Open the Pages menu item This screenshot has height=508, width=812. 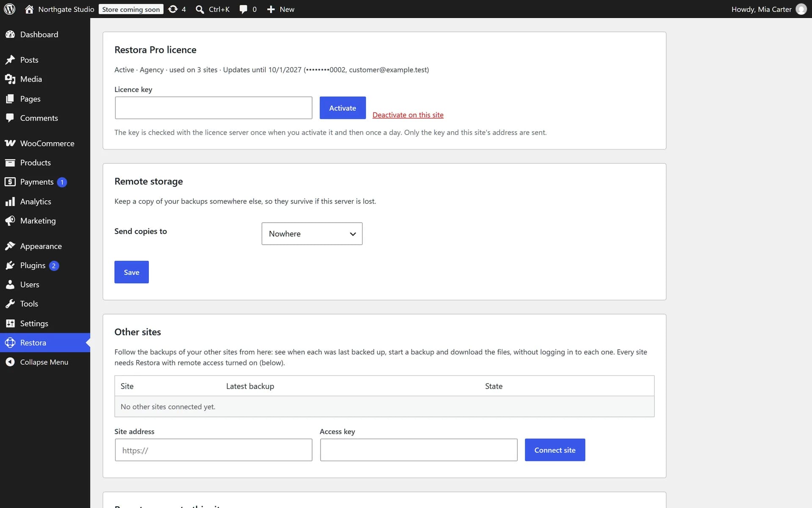pyautogui.click(x=45, y=99)
